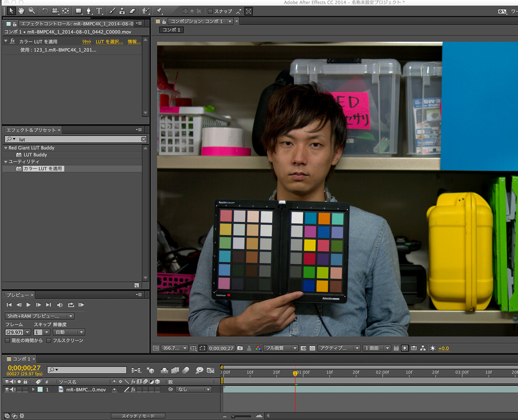Collapse the Red Giant LUT Buddy group

coord(6,148)
